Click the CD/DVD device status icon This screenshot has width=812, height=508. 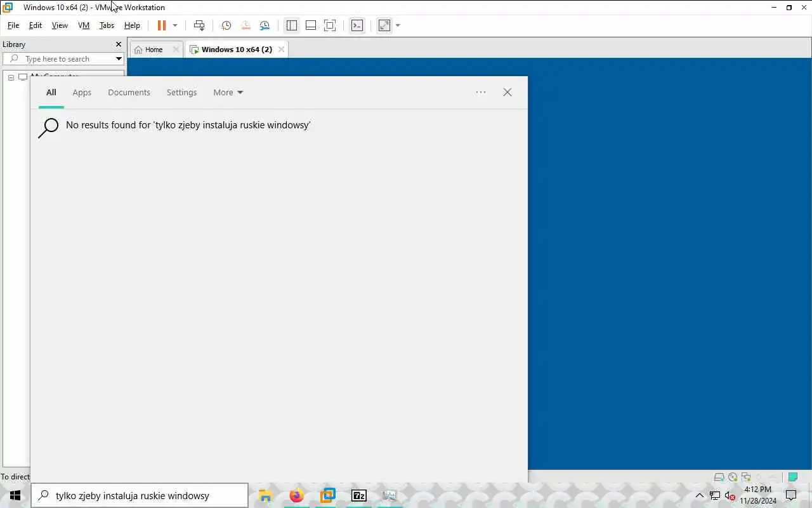733,477
